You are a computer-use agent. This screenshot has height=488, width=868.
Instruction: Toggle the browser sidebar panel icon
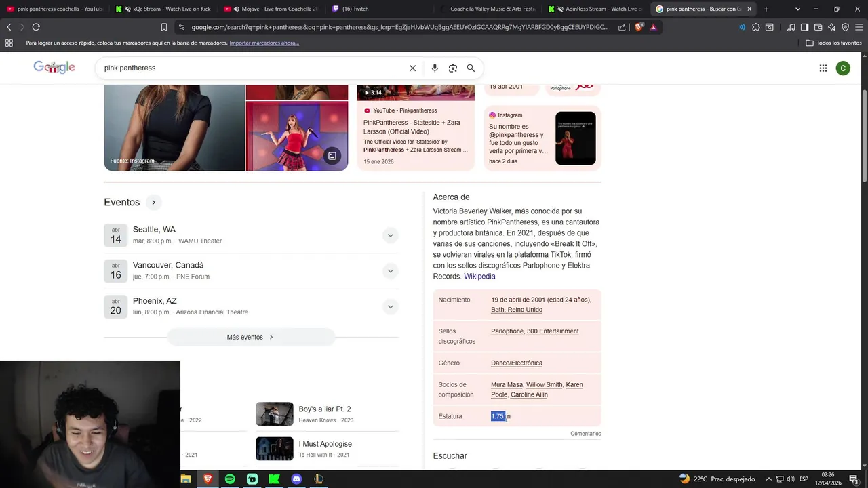tap(804, 27)
